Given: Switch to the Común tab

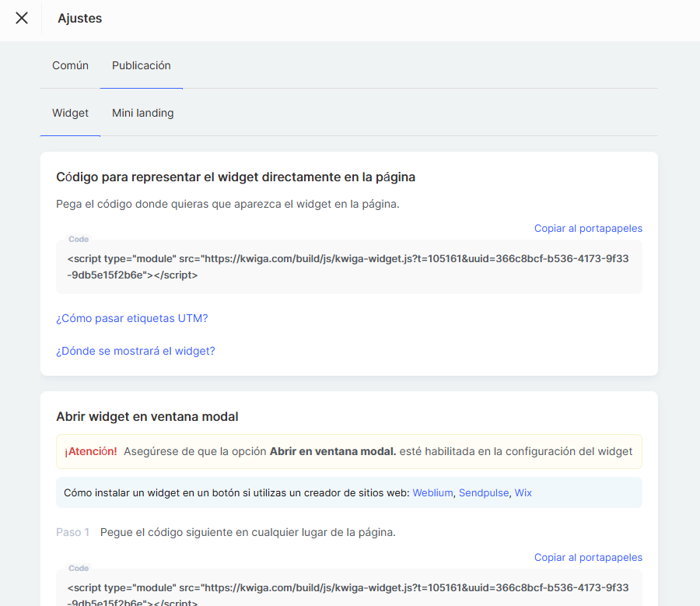Looking at the screenshot, I should coord(70,66).
